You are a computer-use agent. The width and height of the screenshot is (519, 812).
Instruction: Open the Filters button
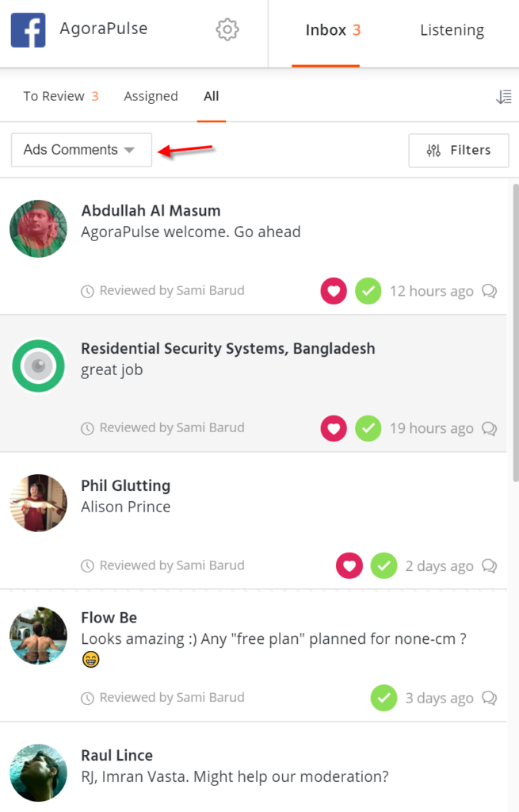[459, 150]
